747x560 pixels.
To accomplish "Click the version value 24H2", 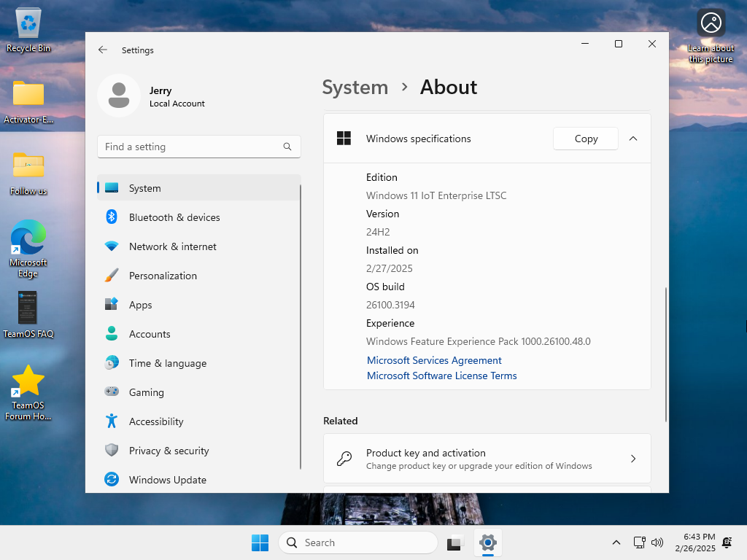I will coord(378,232).
